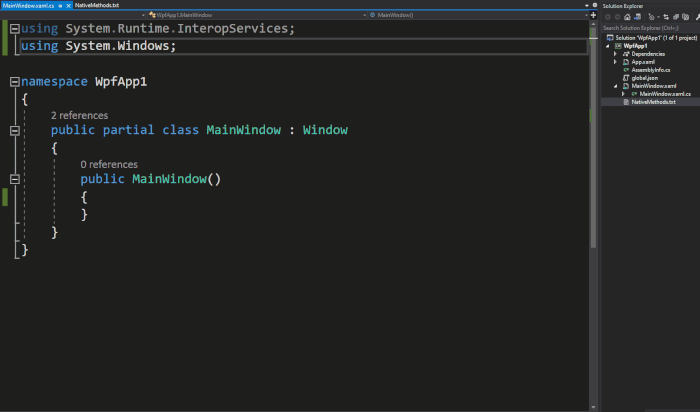Screen dimensions: 700x412
Task: Open Properties wrench icon in Solution Explorer
Action: (x=697, y=17)
